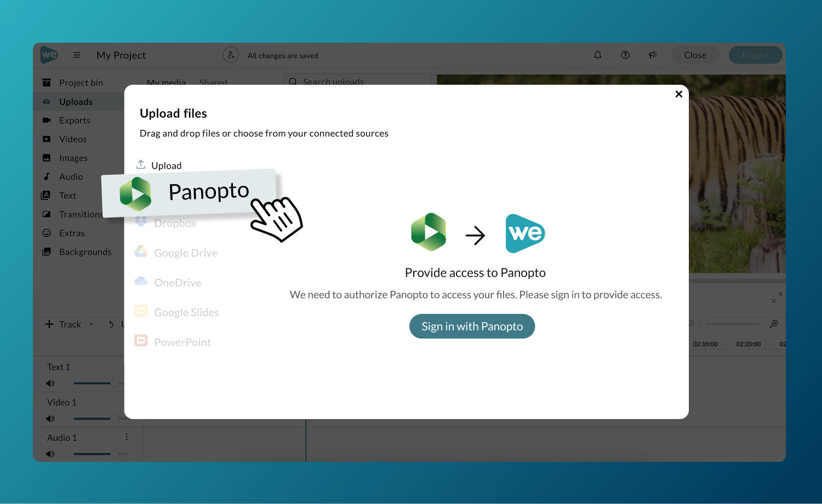822x504 pixels.
Task: Switch to the Shared tab
Action: [x=213, y=82]
